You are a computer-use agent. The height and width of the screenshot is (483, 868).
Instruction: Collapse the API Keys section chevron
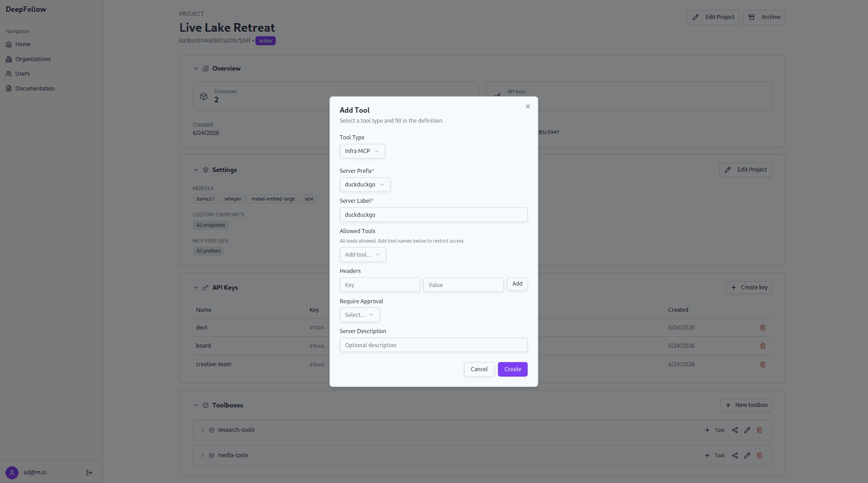196,288
